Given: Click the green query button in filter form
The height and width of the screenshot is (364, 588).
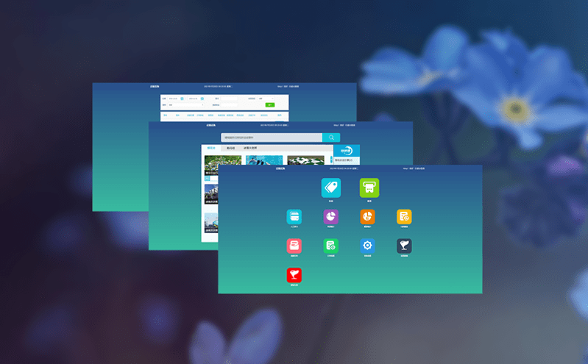Looking at the screenshot, I should click(270, 105).
